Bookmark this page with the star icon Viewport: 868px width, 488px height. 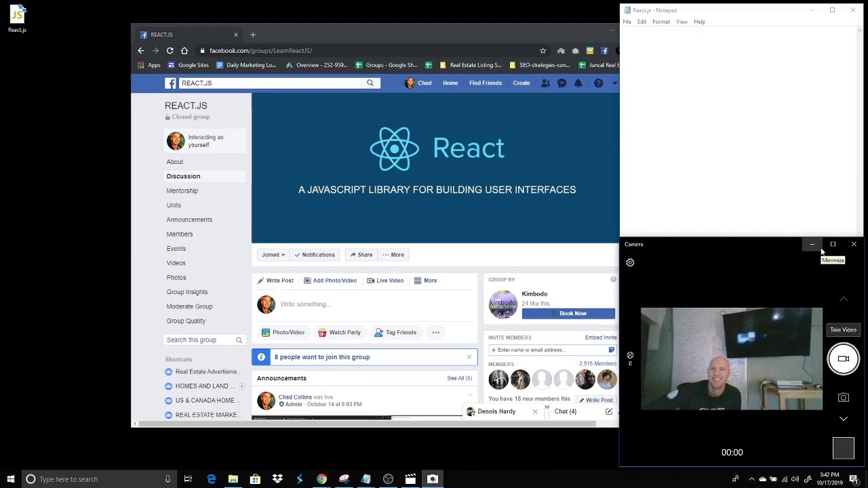click(x=542, y=51)
